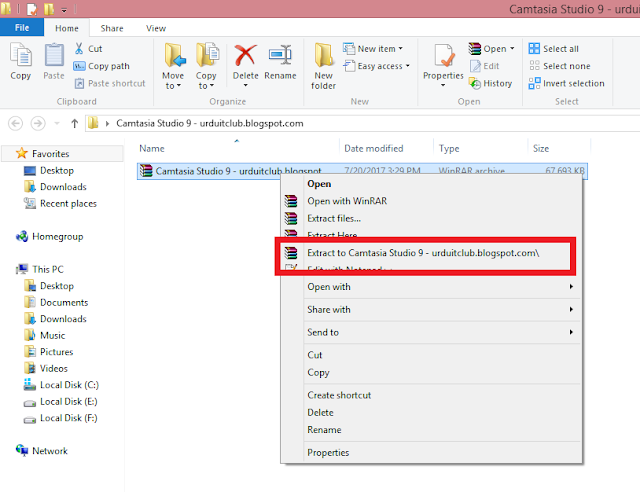Click Invert selection in the ribbon

pos(566,83)
